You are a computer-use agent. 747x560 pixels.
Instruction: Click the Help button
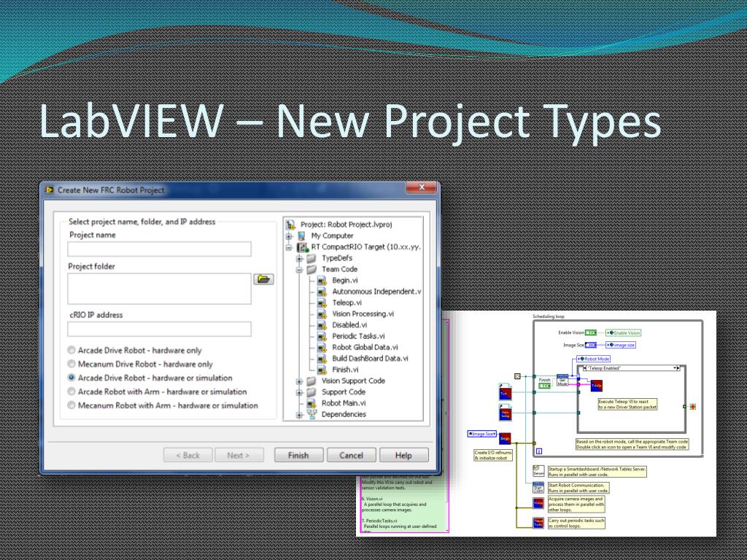click(x=404, y=455)
